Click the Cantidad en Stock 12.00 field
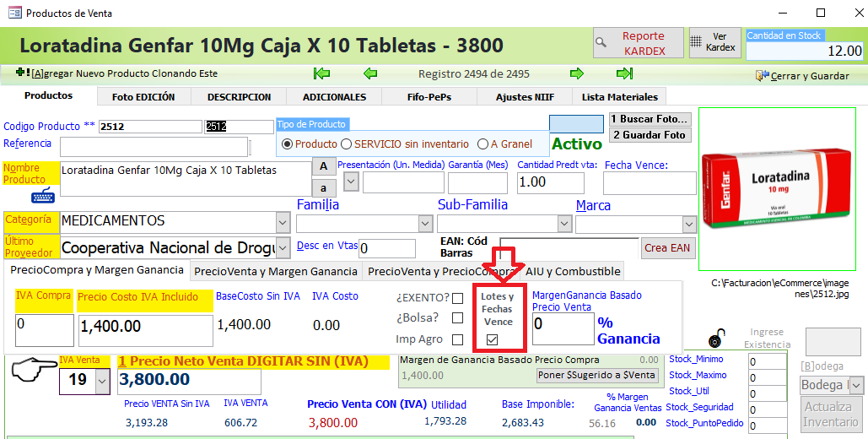The image size is (868, 439). tap(805, 51)
